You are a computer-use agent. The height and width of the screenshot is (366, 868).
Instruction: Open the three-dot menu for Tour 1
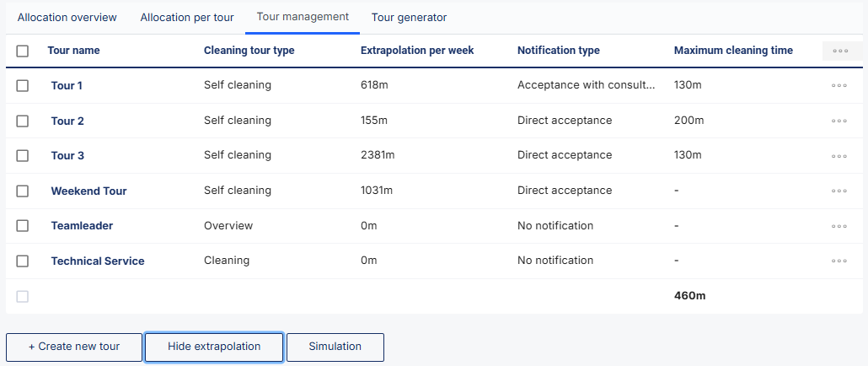839,86
